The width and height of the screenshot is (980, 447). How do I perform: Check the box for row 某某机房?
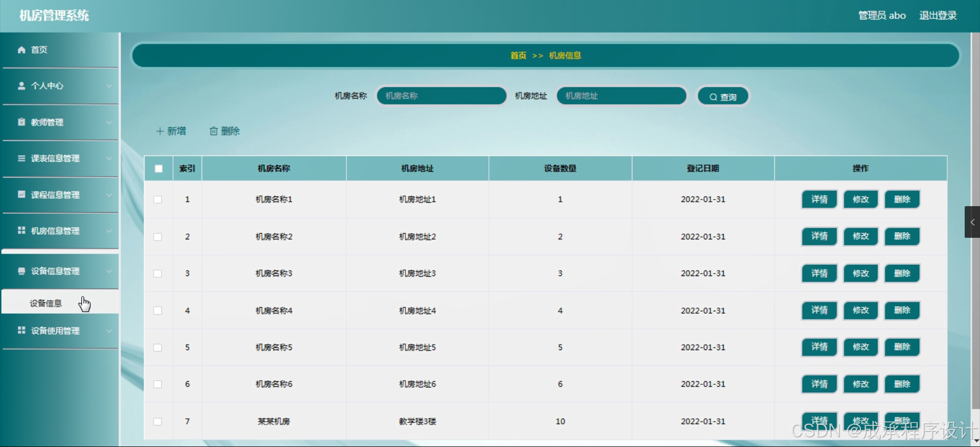click(x=158, y=421)
